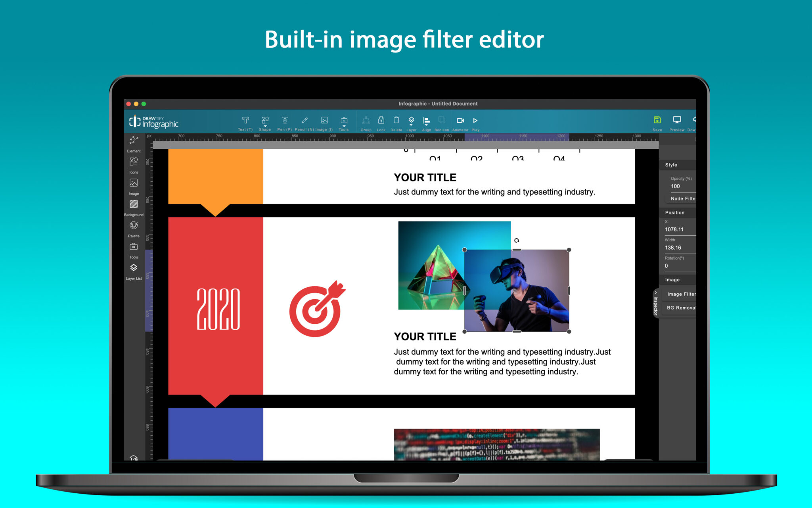Screen dimensions: 812x508
Task: Select the Pencil tool
Action: [304, 121]
